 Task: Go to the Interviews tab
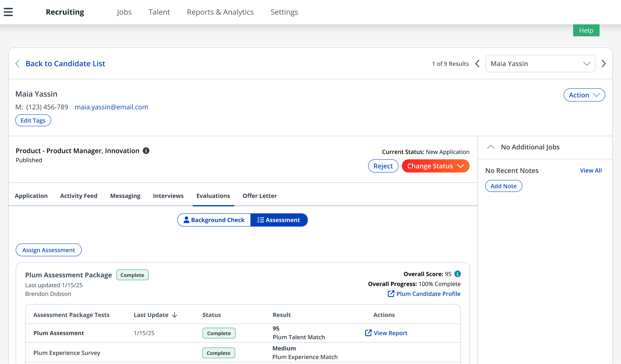[168, 196]
